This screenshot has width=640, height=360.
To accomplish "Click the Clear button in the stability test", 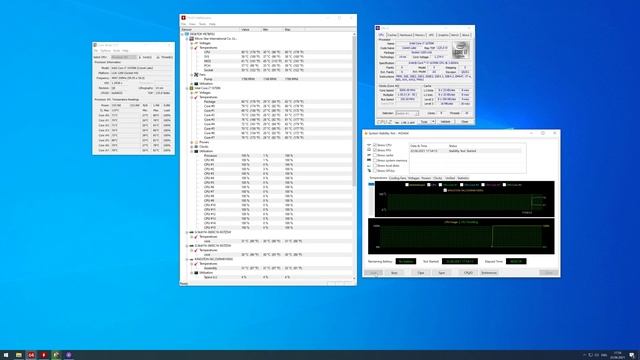I will [421, 273].
